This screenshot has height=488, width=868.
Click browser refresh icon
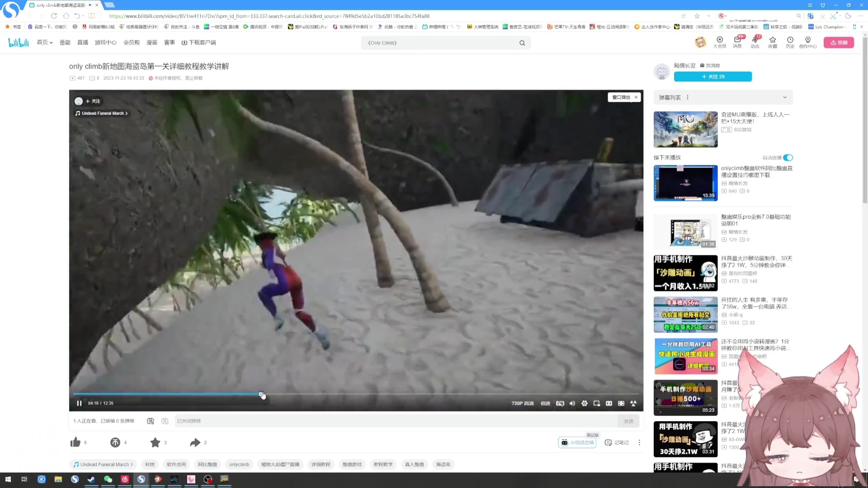[x=54, y=16]
